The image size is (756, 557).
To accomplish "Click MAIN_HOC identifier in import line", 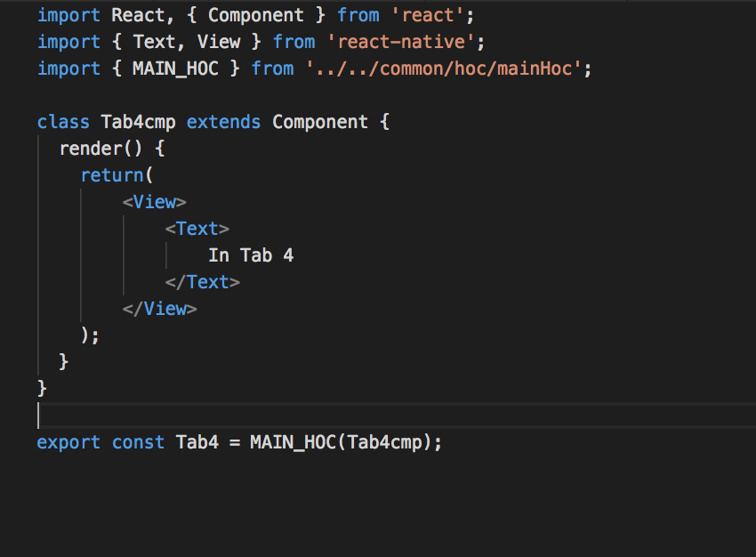I will point(175,69).
